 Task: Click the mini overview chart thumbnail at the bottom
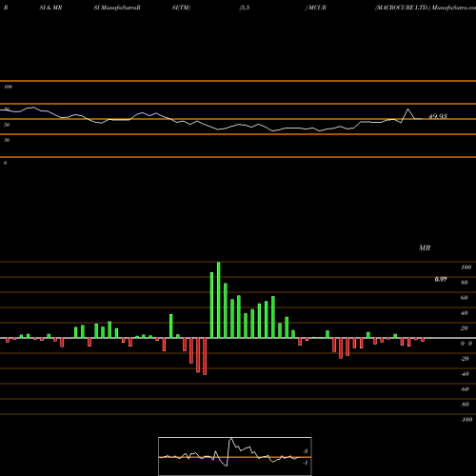tap(235, 456)
